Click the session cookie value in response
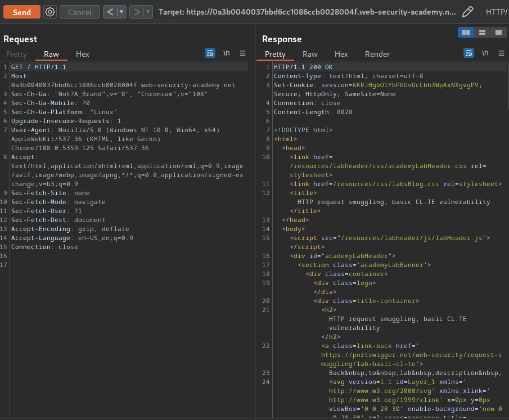This screenshot has height=420, width=509. point(416,85)
